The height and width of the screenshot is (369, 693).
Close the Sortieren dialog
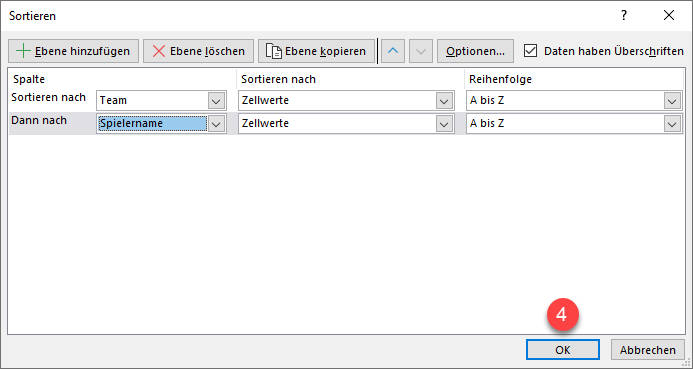(669, 15)
